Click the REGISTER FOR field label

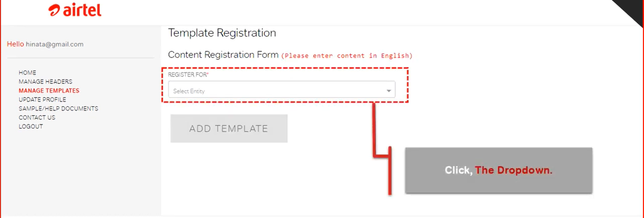(188, 75)
